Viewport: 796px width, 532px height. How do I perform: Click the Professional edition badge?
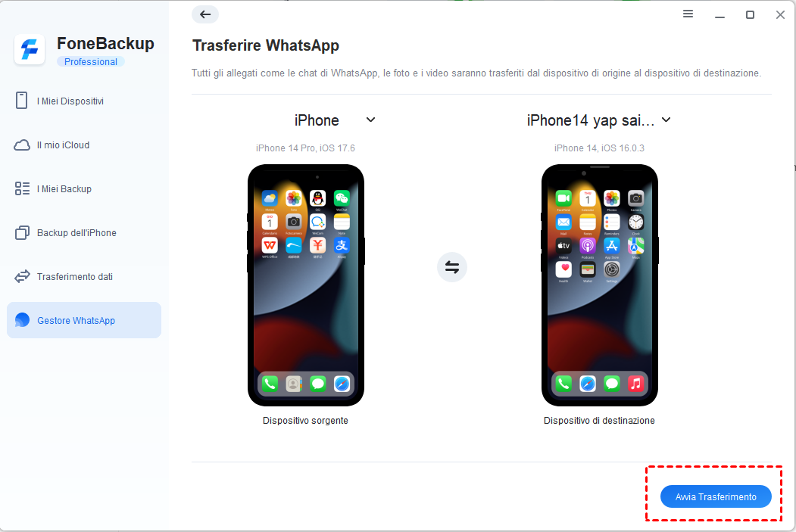tap(91, 62)
